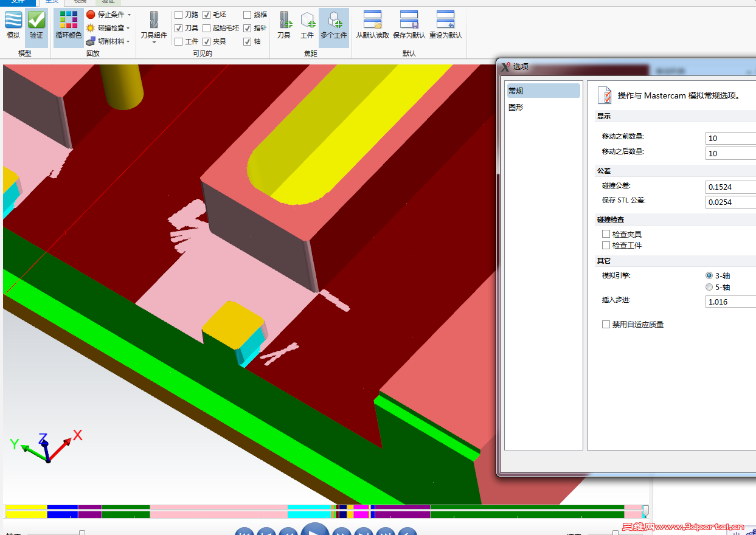Select 常规 in the options category list
This screenshot has width=756, height=535.
[x=543, y=91]
